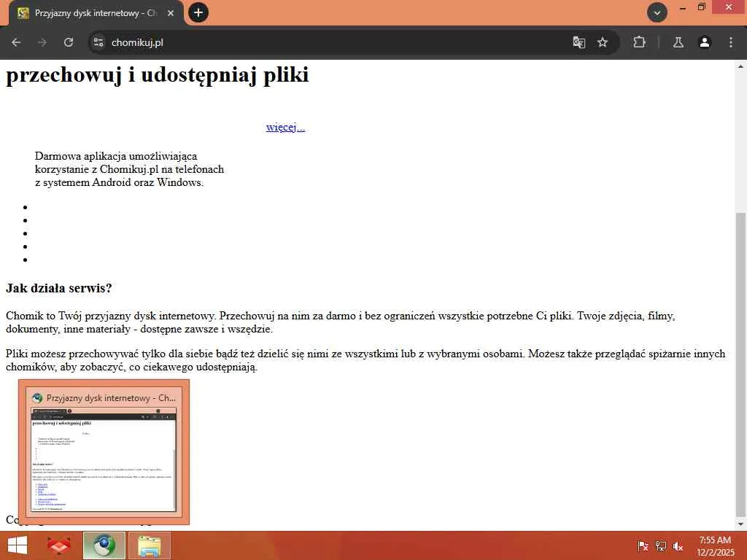Click the forward navigation arrow
Image resolution: width=747 pixels, height=560 pixels.
click(x=42, y=42)
